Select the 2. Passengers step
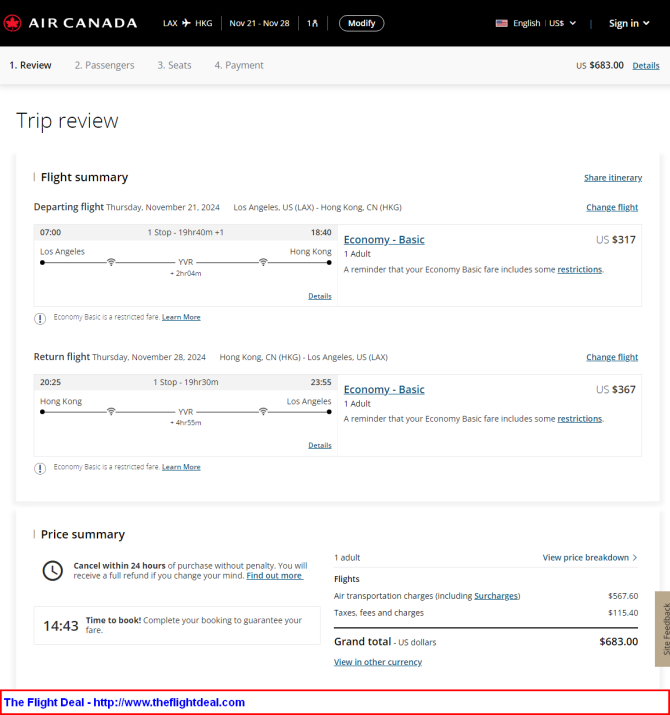This screenshot has width=670, height=715. point(104,65)
